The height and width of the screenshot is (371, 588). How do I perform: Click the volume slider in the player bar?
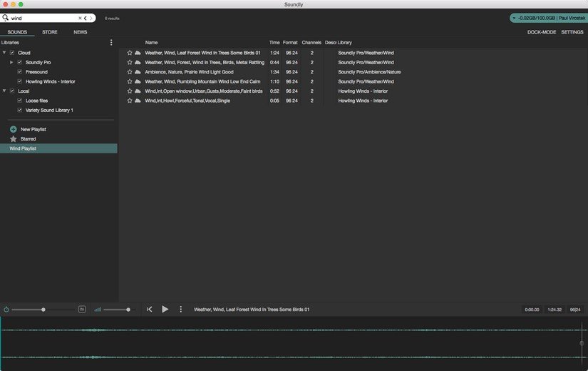[118, 310]
